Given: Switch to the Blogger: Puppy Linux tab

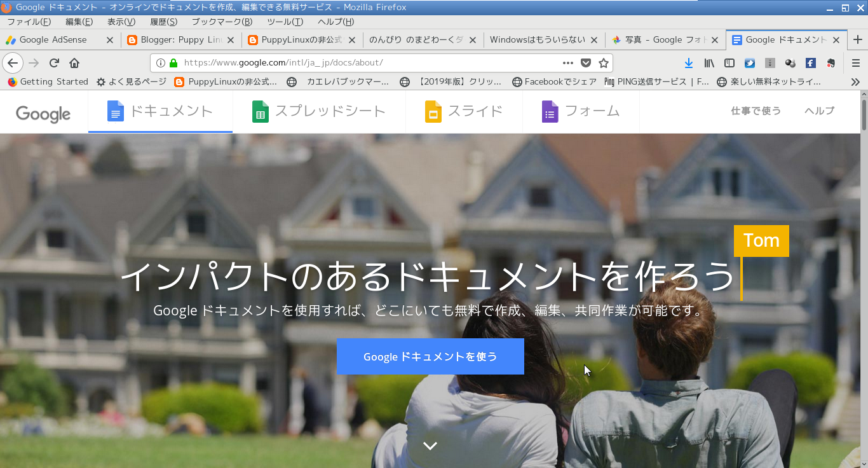Looking at the screenshot, I should [x=181, y=39].
